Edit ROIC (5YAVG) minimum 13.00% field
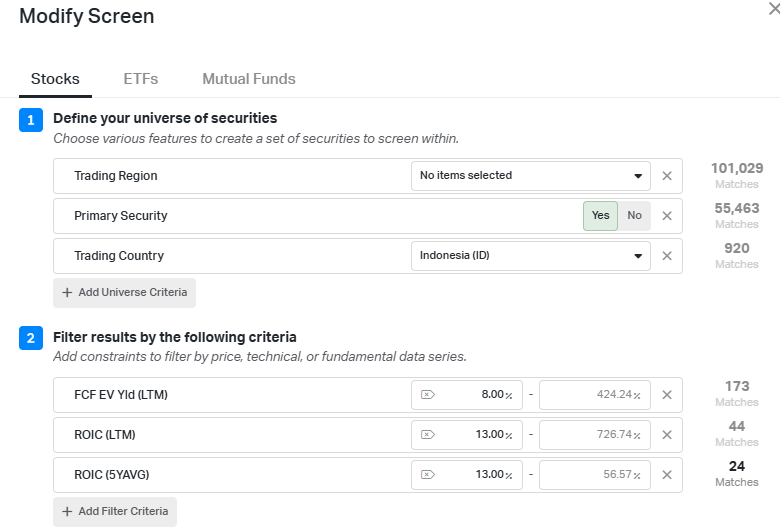 click(x=467, y=475)
